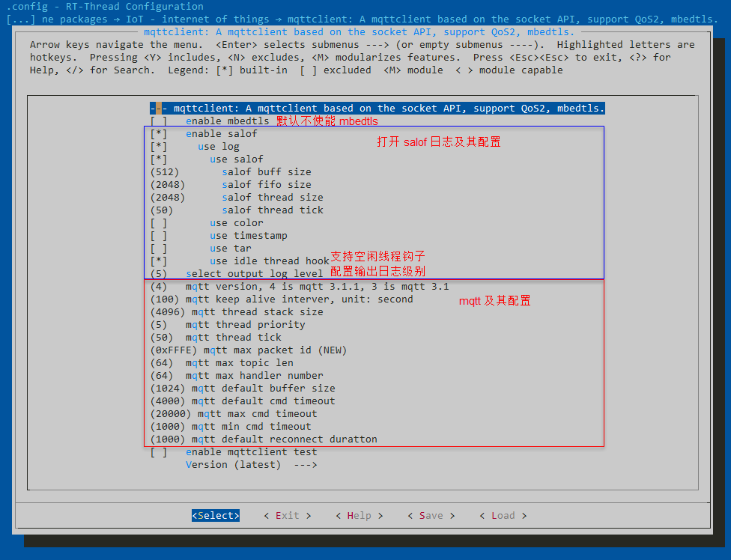Select mqtt min cmd timeout entry
The image size is (731, 560).
pos(230,427)
